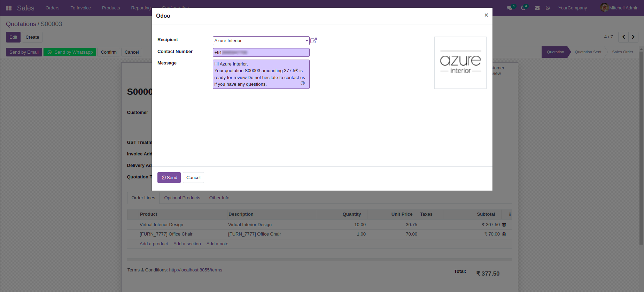Open the Products menu
The height and width of the screenshot is (292, 644).
click(x=111, y=8)
